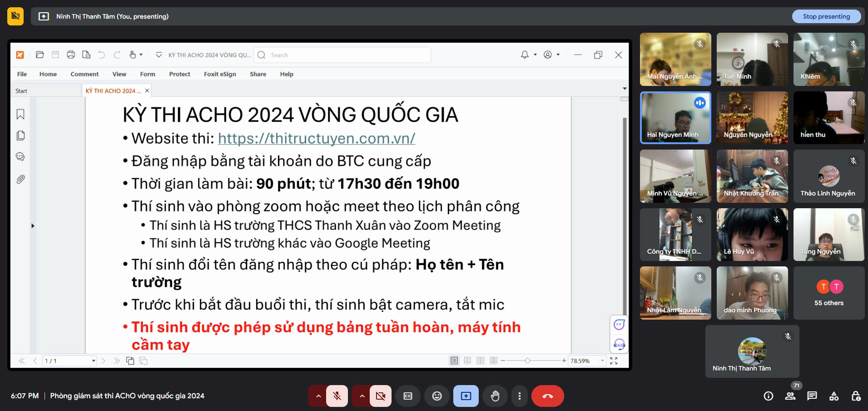Click the 55 others participant tile

828,293
